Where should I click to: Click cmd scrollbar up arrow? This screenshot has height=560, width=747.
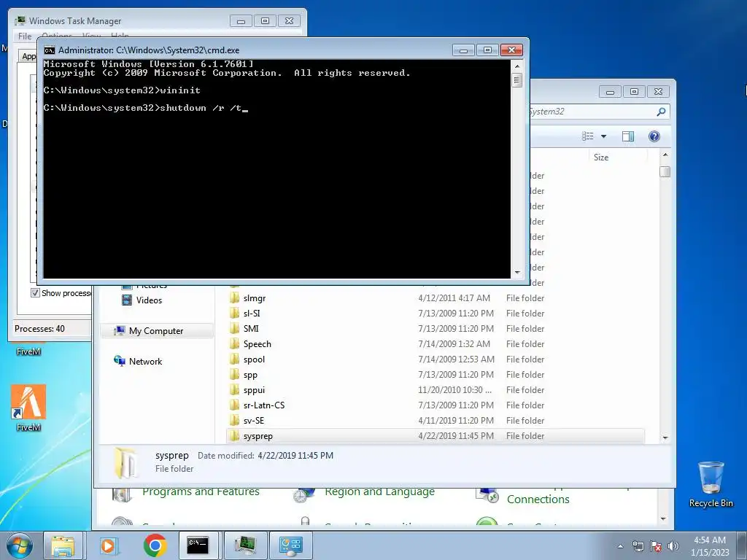[x=517, y=65]
